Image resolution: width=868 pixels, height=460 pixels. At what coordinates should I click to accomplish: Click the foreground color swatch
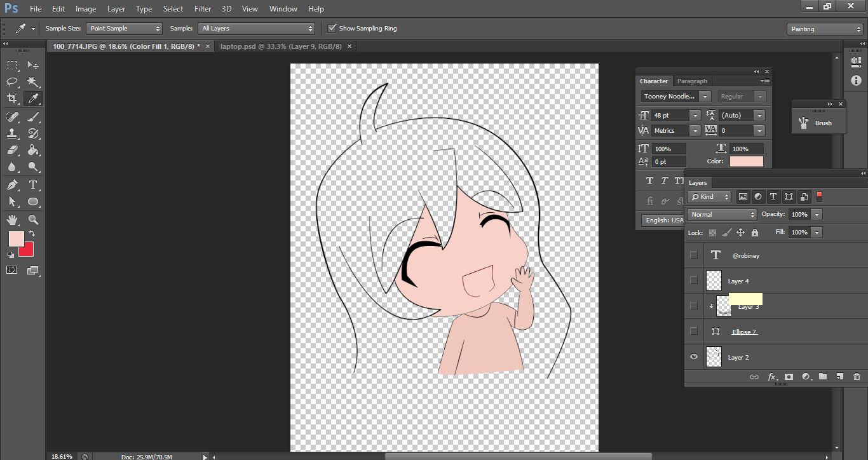pyautogui.click(x=16, y=239)
